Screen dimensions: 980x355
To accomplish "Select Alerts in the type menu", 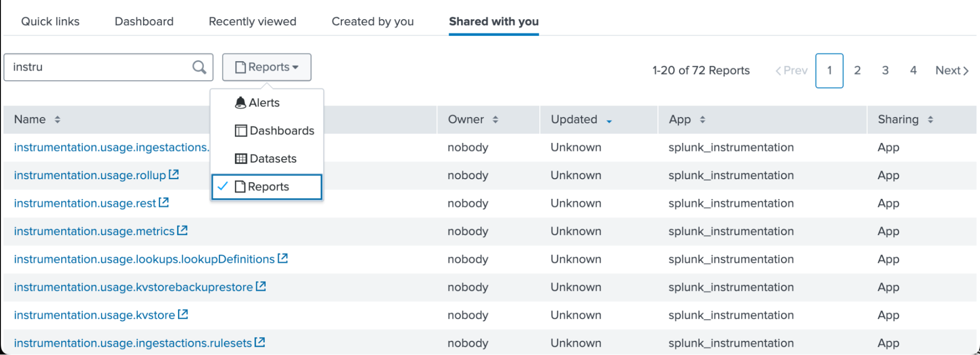I will [x=264, y=103].
